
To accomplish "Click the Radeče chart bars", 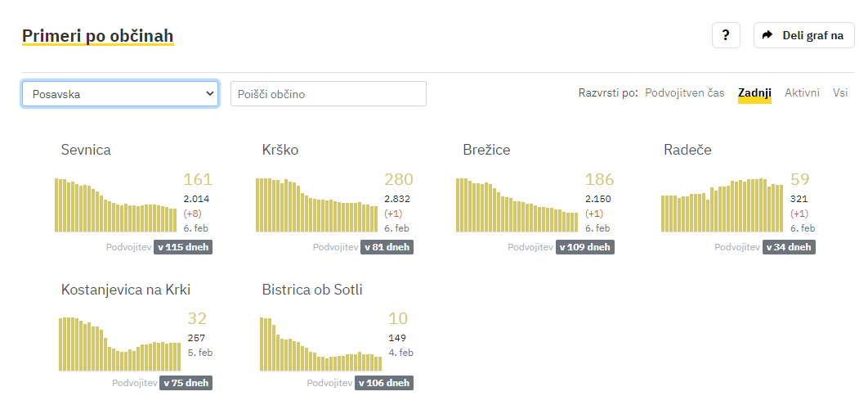I will coord(723,205).
